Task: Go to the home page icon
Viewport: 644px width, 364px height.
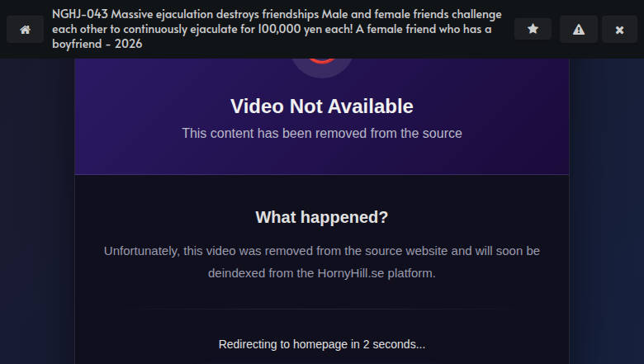Action: pyautogui.click(x=25, y=30)
